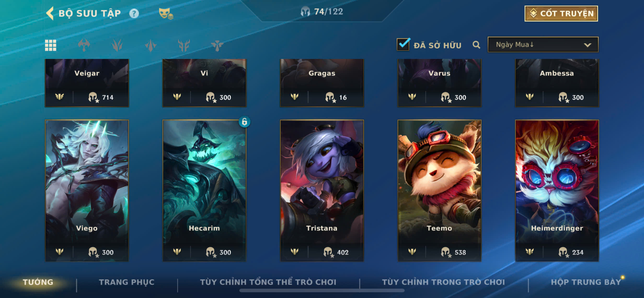Filter by the third role icon
This screenshot has height=298, width=644.
(x=150, y=45)
